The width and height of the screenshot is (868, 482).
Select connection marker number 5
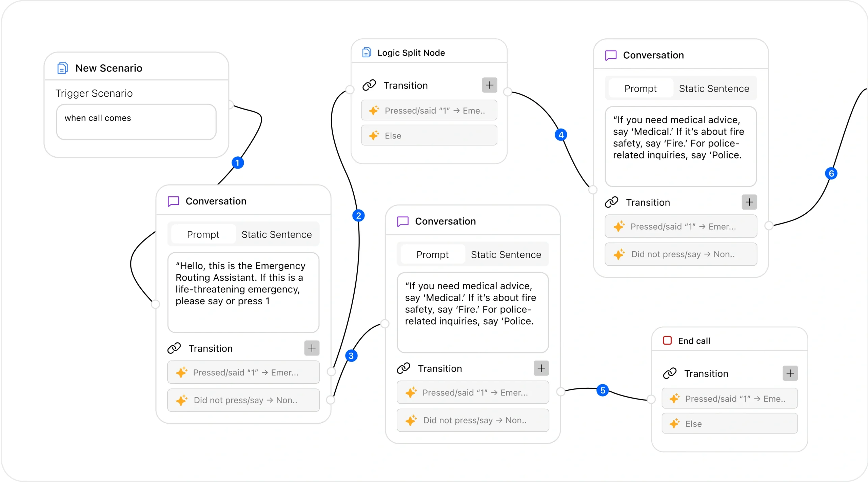tap(603, 390)
